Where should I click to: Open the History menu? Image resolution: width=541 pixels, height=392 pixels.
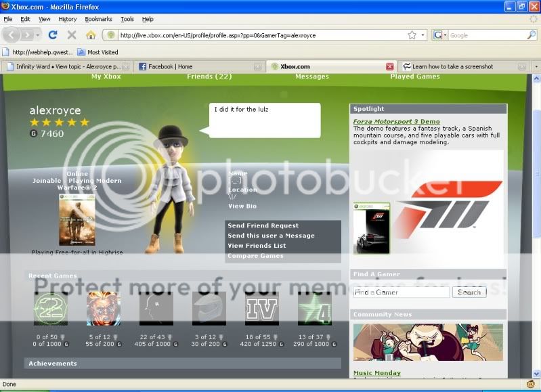pos(67,19)
